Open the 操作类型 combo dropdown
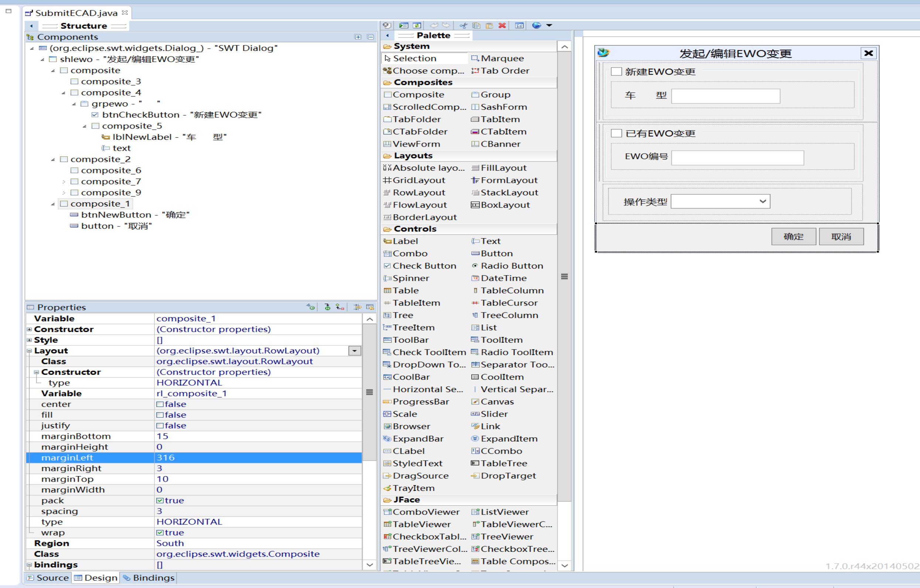Viewport: 920px width, 588px height. (x=762, y=201)
